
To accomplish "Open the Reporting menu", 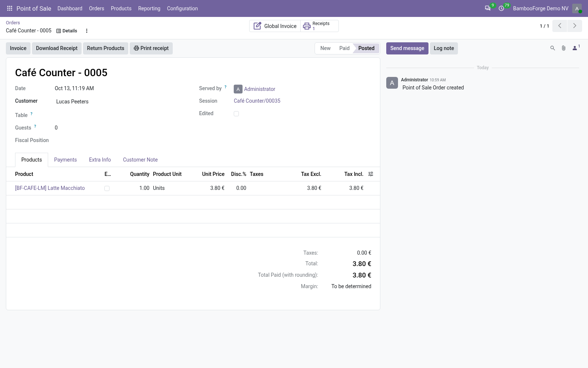I will pyautogui.click(x=149, y=8).
